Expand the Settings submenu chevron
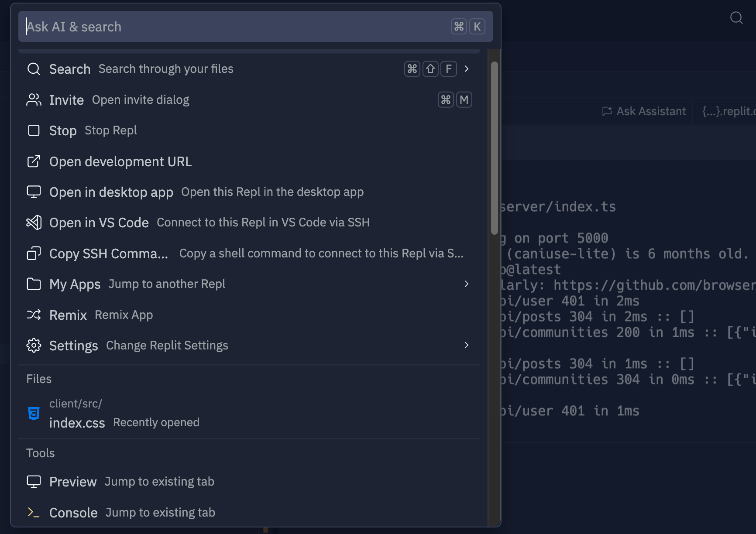 [467, 346]
